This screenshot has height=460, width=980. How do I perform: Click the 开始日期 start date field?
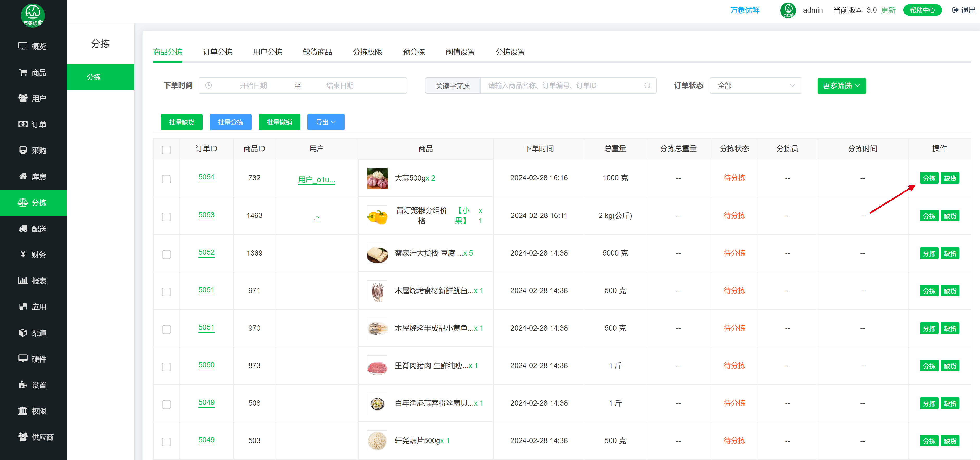coord(253,86)
